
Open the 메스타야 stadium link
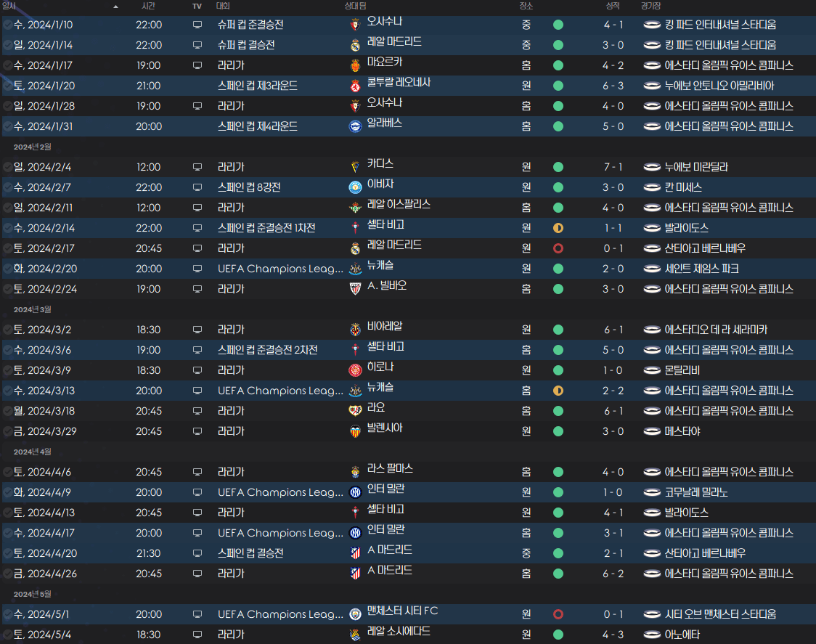[682, 431]
